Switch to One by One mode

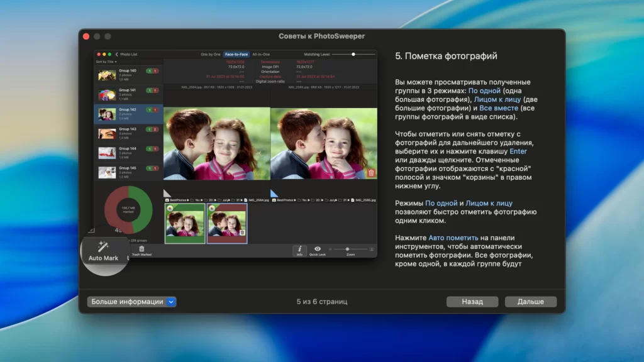211,55
